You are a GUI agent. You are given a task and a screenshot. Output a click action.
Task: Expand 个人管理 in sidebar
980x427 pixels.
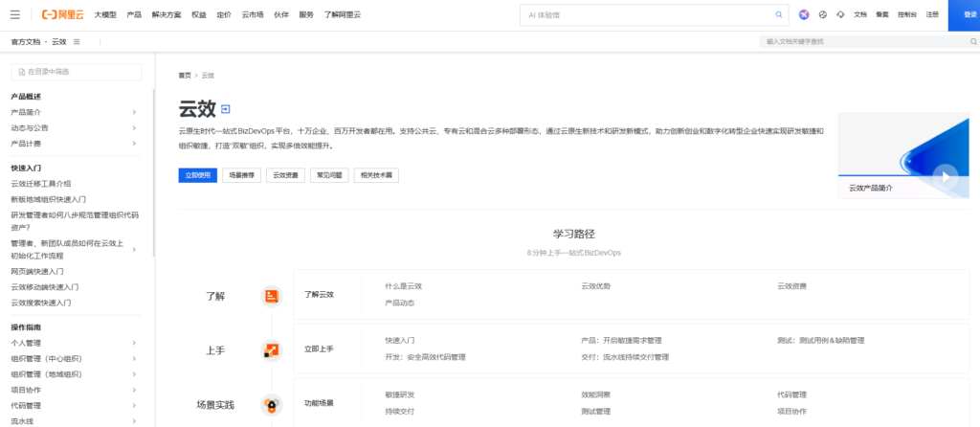[134, 343]
